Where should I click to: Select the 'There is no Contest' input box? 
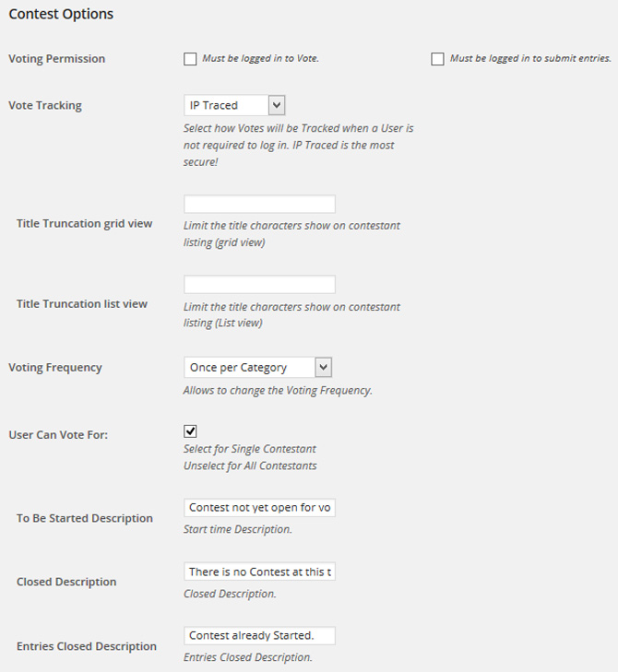click(x=259, y=572)
